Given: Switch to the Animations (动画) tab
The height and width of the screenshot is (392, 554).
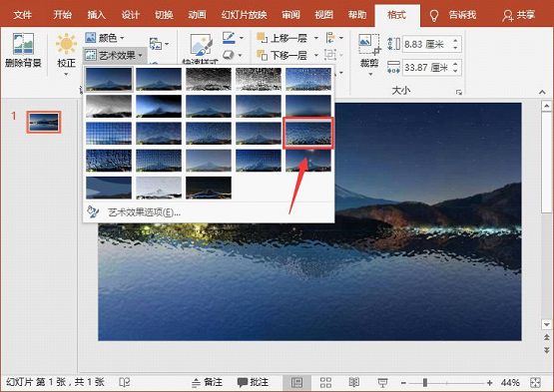Looking at the screenshot, I should [x=197, y=15].
